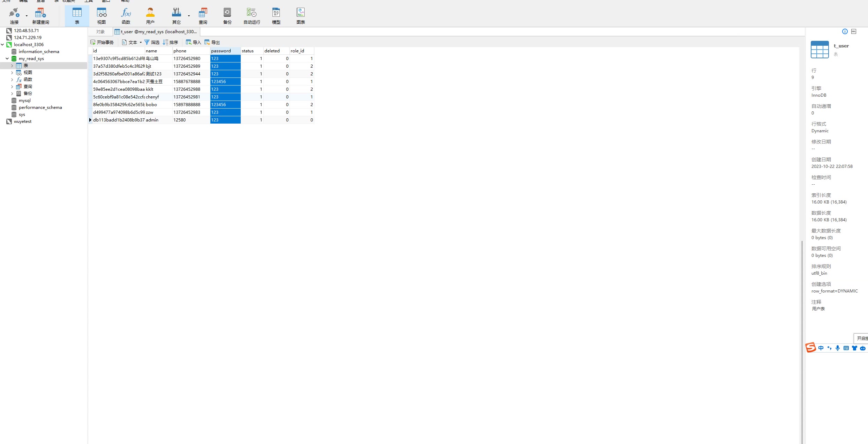
Task: Open the 图表 (Charts) toolbar icon
Action: click(x=301, y=16)
